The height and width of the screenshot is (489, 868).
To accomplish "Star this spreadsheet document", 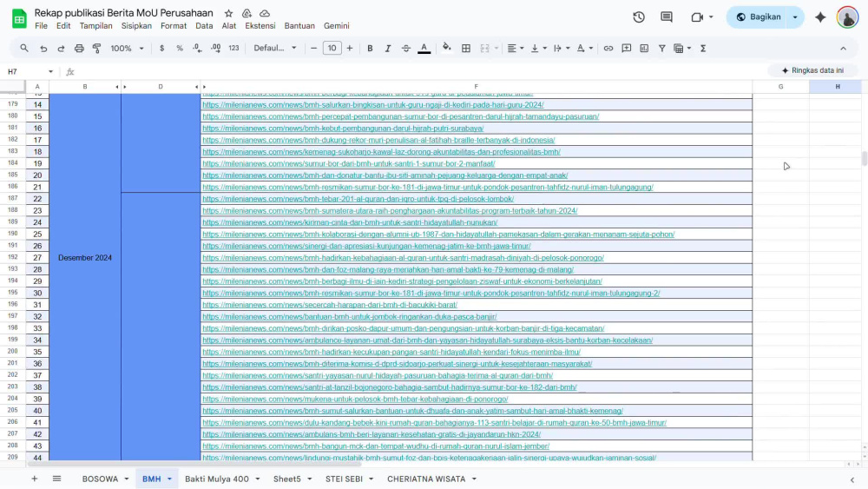I will pyautogui.click(x=228, y=13).
